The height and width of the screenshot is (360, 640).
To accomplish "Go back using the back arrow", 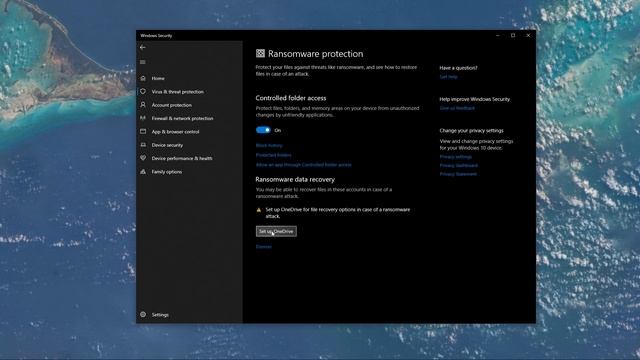I will 142,47.
